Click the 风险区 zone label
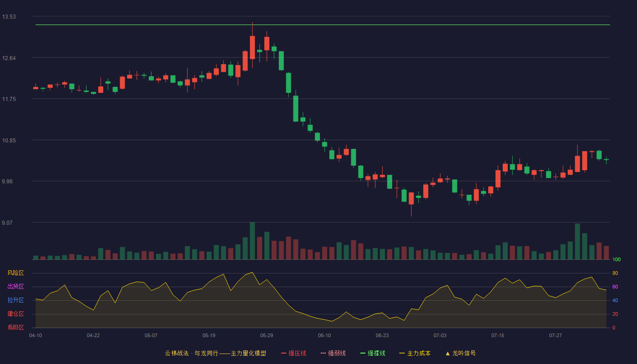This screenshot has width=637, height=364. [15, 273]
